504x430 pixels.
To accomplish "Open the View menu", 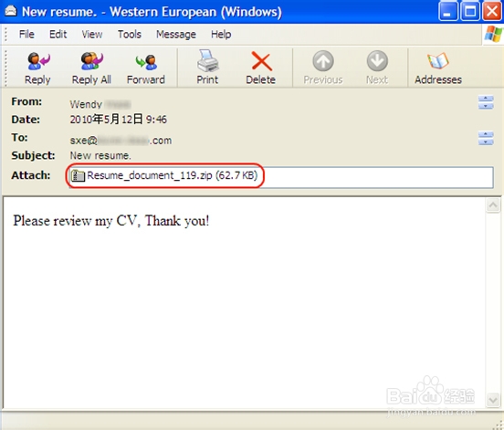I will [92, 34].
